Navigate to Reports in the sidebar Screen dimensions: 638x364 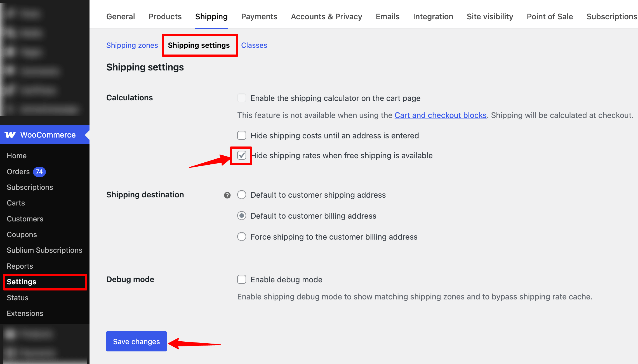[20, 266]
